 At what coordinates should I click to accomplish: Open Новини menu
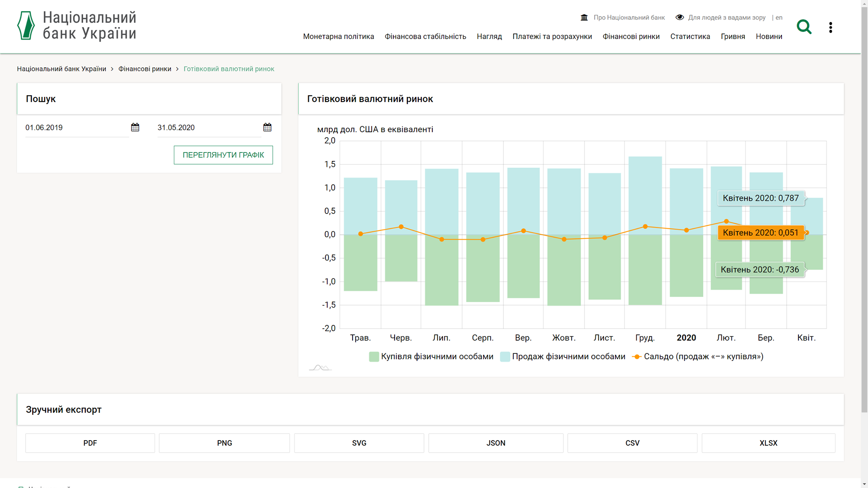click(x=769, y=36)
